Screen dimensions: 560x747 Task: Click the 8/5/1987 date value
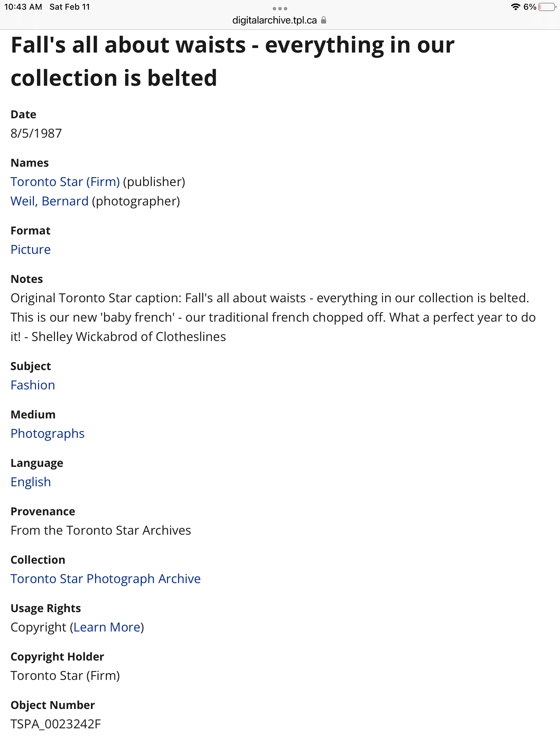36,133
